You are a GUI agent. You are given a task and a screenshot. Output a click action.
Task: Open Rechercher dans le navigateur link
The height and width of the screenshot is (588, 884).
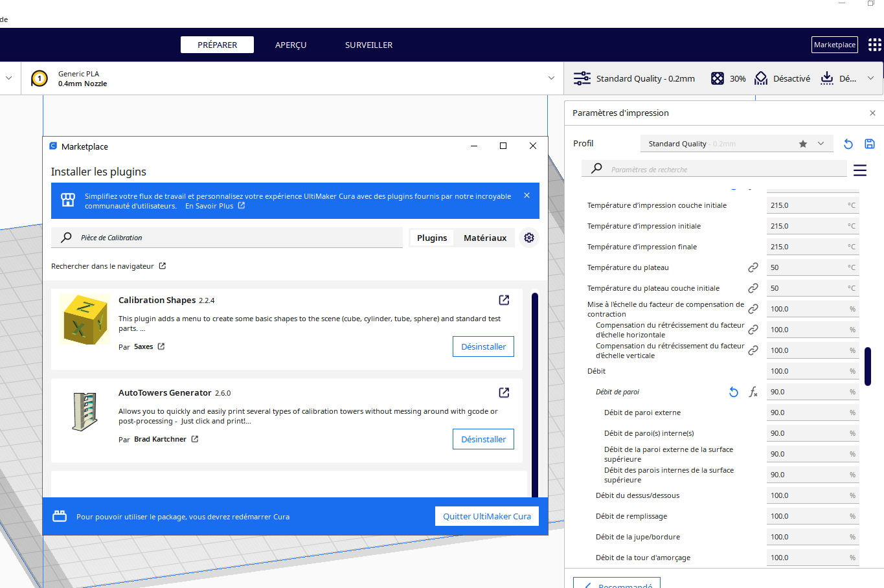[109, 266]
